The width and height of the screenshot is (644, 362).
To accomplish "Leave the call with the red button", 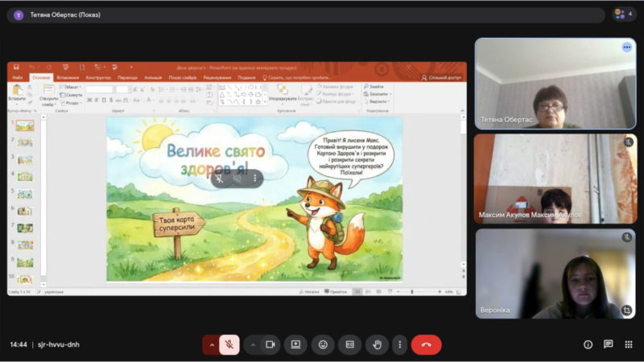I will 426,344.
